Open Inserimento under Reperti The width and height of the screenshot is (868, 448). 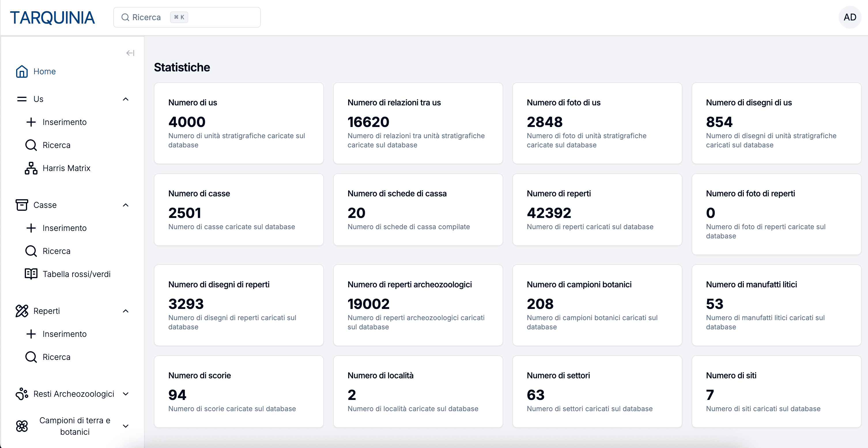(x=64, y=334)
